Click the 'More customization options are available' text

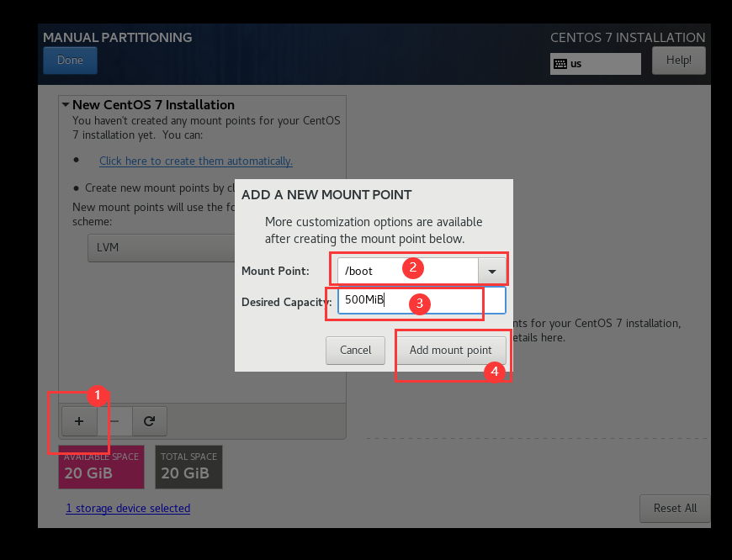pyautogui.click(x=374, y=222)
